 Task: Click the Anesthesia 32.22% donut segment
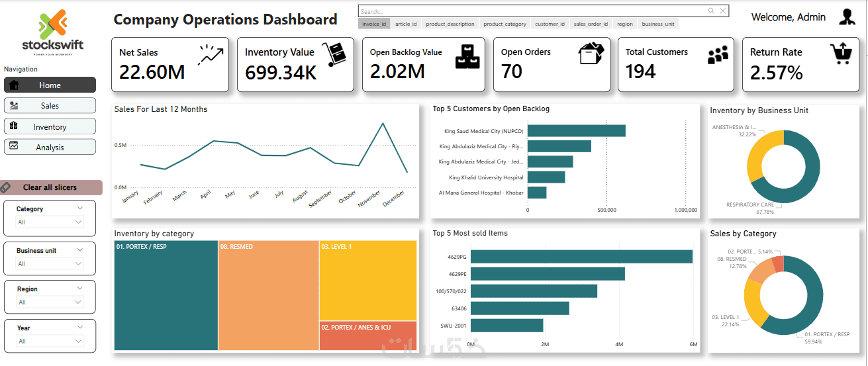pos(759,152)
